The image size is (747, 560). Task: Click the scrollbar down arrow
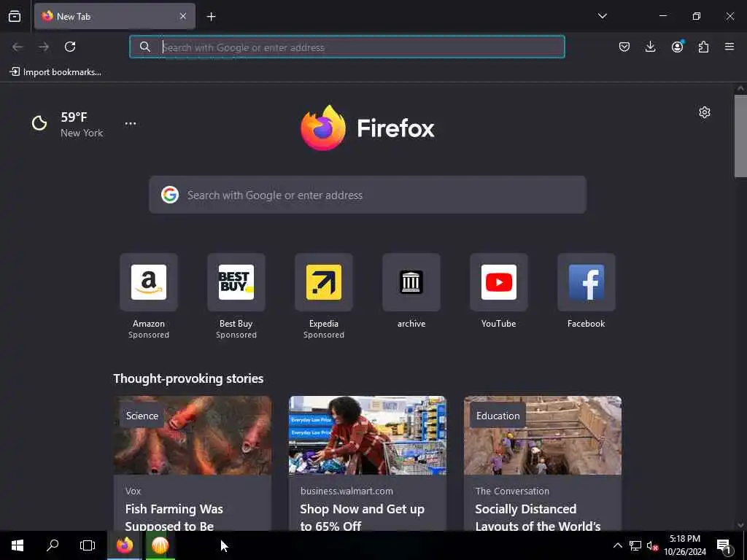[740, 525]
